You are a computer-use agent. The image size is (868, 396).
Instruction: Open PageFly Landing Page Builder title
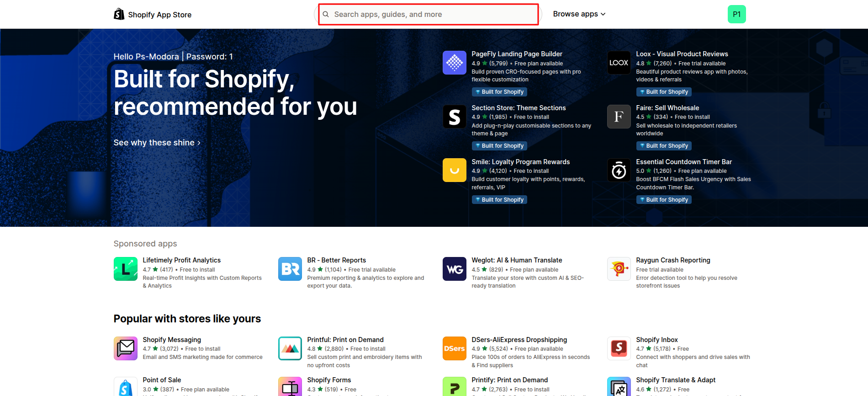pos(517,54)
